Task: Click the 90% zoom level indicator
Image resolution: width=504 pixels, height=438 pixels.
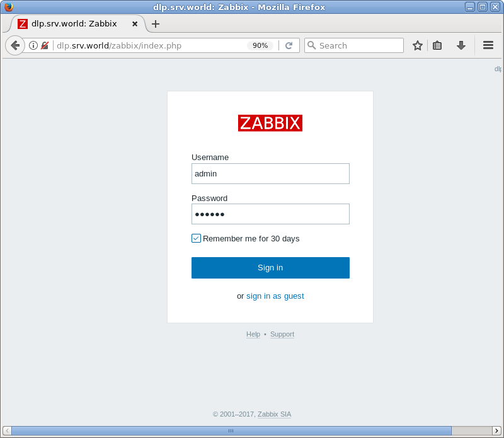Action: 260,45
